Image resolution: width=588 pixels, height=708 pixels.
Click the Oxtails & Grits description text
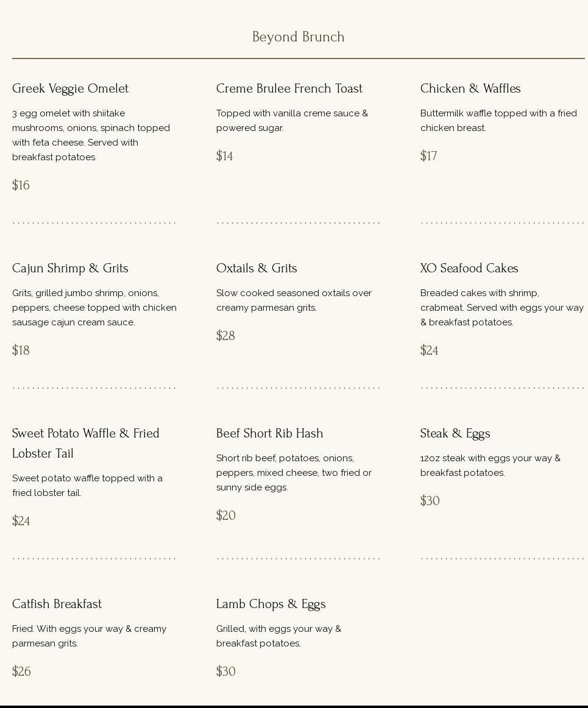(x=294, y=300)
